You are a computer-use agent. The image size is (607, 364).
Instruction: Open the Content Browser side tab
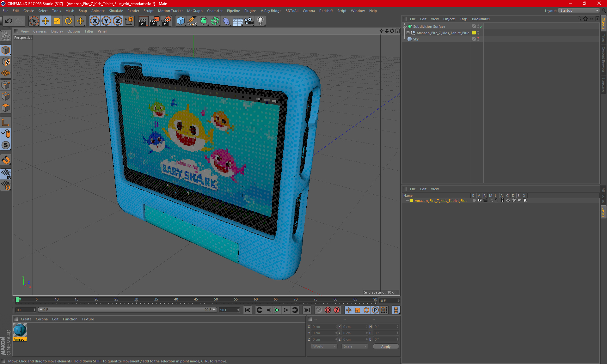[x=604, y=59]
